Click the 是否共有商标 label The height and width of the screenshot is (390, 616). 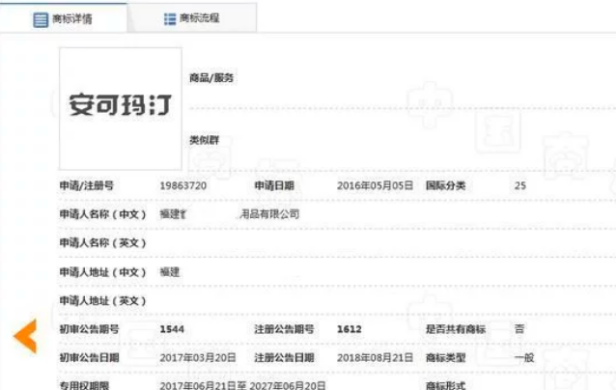pyautogui.click(x=456, y=329)
